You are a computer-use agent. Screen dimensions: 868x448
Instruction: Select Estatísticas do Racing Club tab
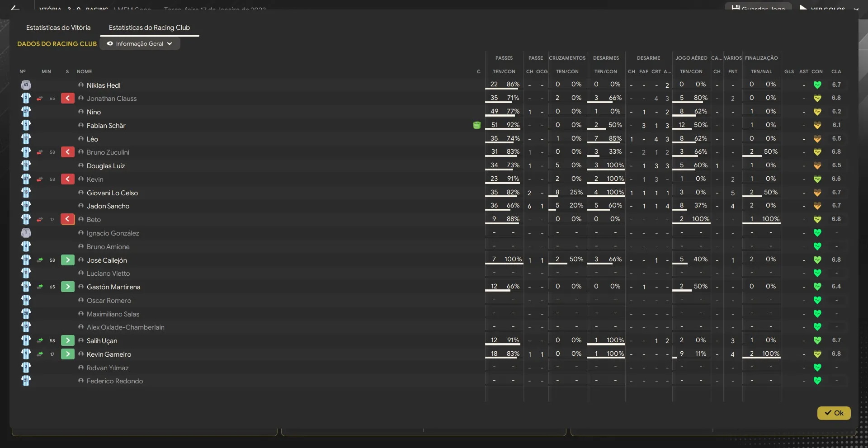149,28
